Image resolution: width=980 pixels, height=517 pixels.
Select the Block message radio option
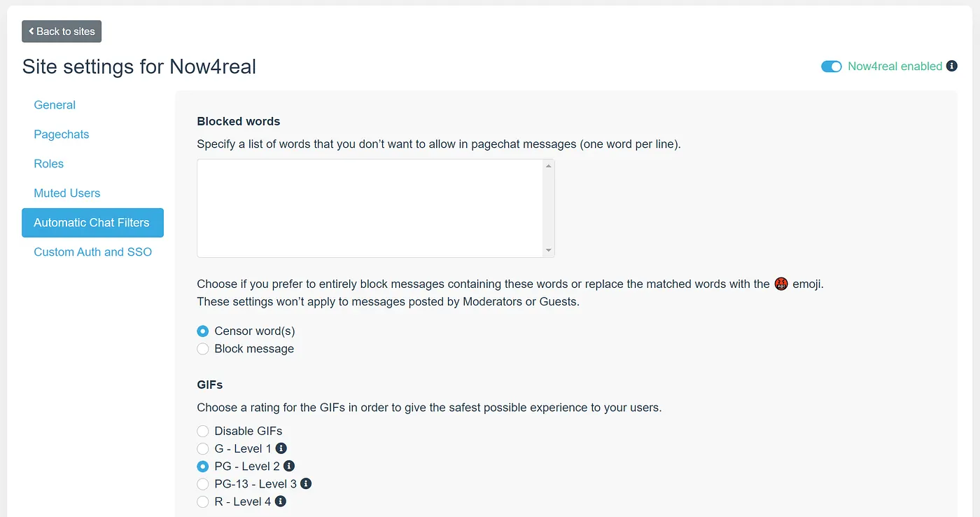[203, 349]
